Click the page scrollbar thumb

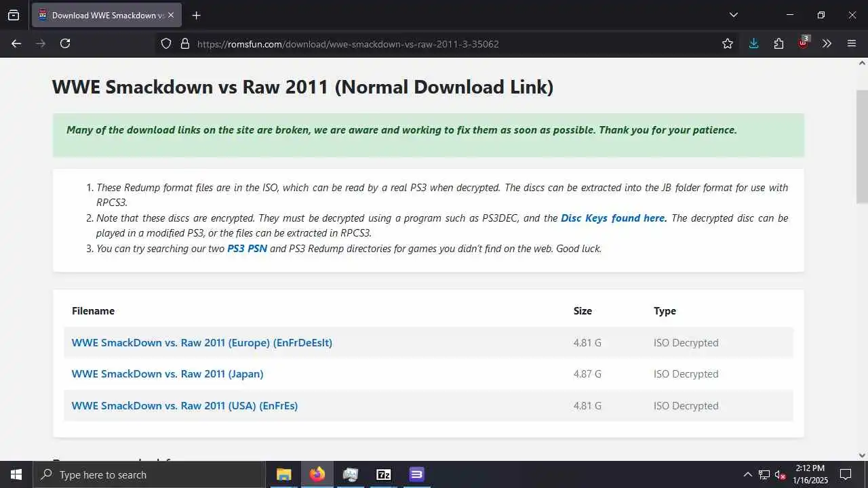tap(862, 146)
